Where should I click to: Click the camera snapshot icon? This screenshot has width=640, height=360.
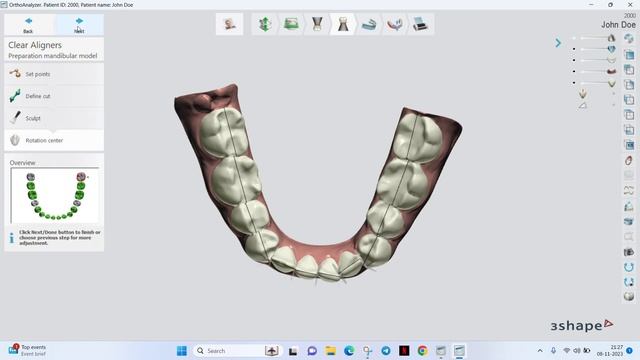[629, 252]
